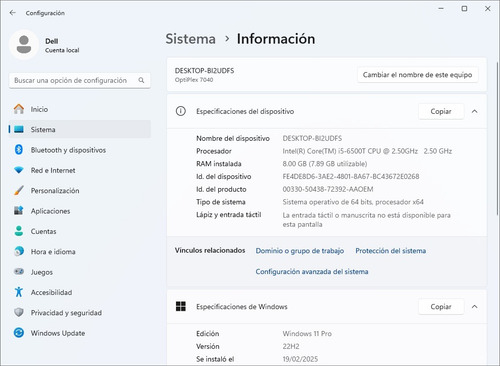Click the Personalización paintbrush icon
Screen dimensions: 500x366
(19, 190)
